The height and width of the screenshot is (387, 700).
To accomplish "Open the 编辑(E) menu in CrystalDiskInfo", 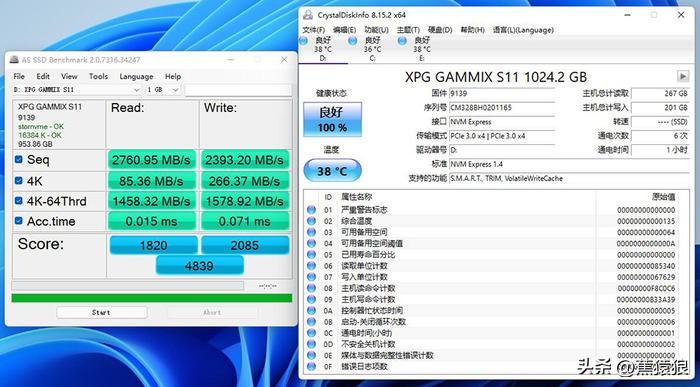I will (344, 30).
